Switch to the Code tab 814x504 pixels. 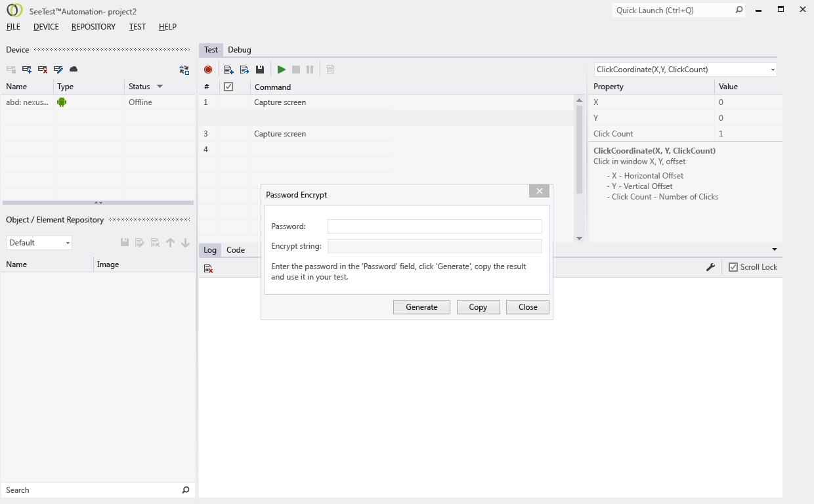tap(236, 250)
